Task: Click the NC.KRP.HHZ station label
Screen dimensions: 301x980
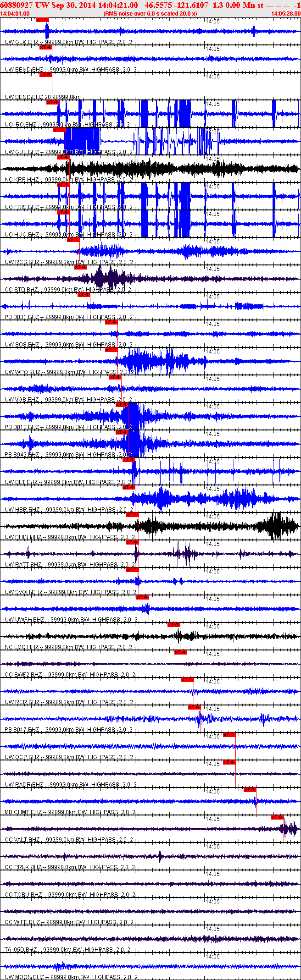Action: [68, 180]
